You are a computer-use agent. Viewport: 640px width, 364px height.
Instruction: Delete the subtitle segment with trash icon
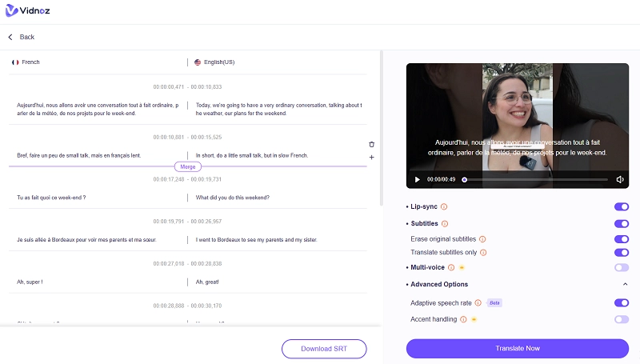pos(371,144)
